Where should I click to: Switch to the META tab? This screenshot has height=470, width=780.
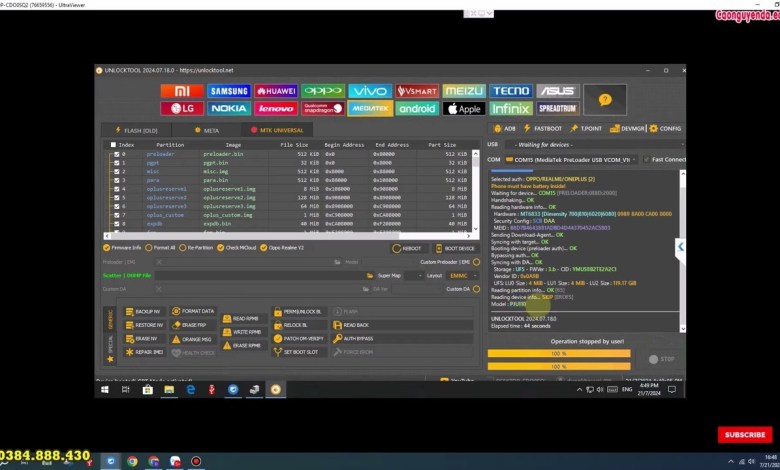pyautogui.click(x=207, y=130)
